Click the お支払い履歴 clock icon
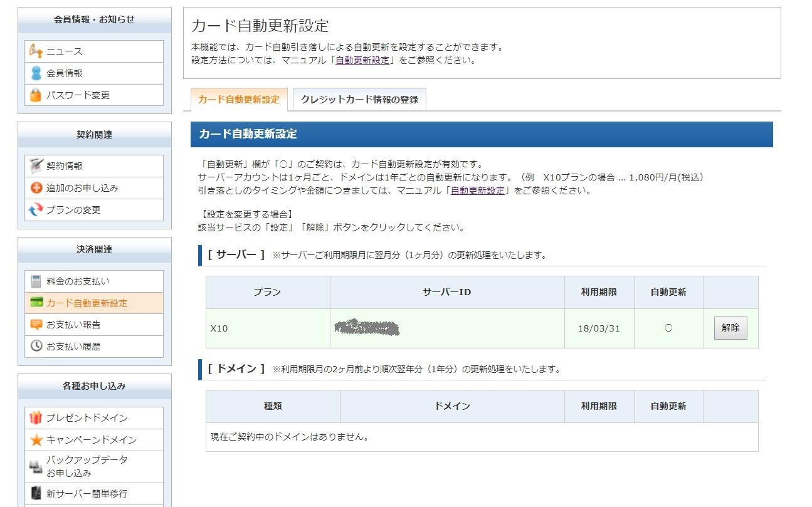This screenshot has height=507, width=812. (36, 346)
